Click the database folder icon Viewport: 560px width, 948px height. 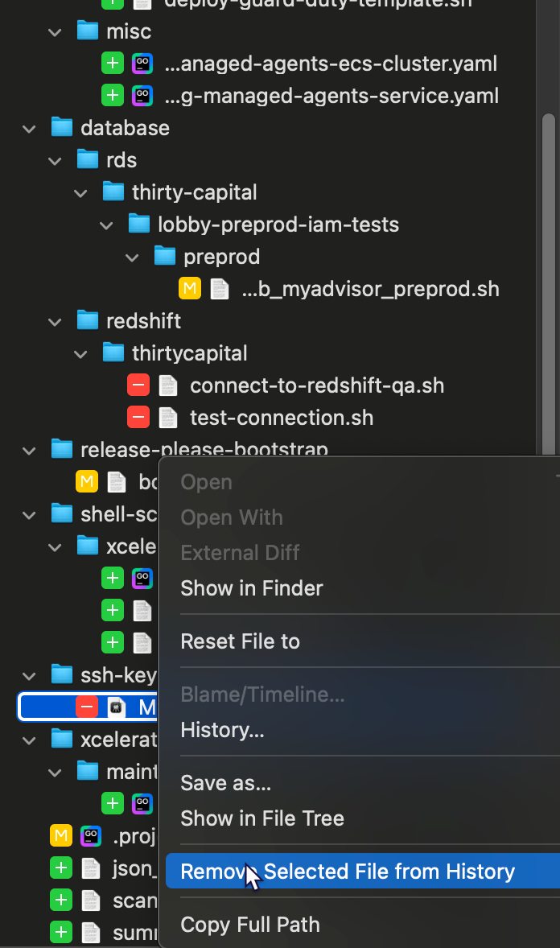click(x=62, y=128)
